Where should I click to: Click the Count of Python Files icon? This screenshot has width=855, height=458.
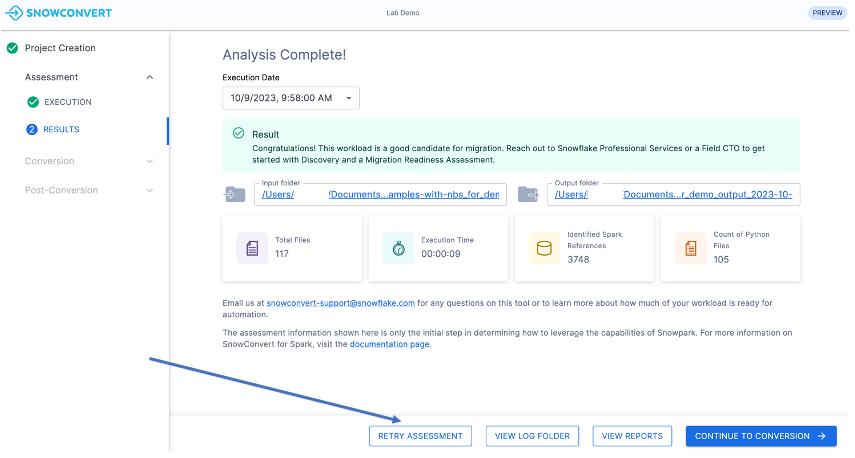click(690, 248)
